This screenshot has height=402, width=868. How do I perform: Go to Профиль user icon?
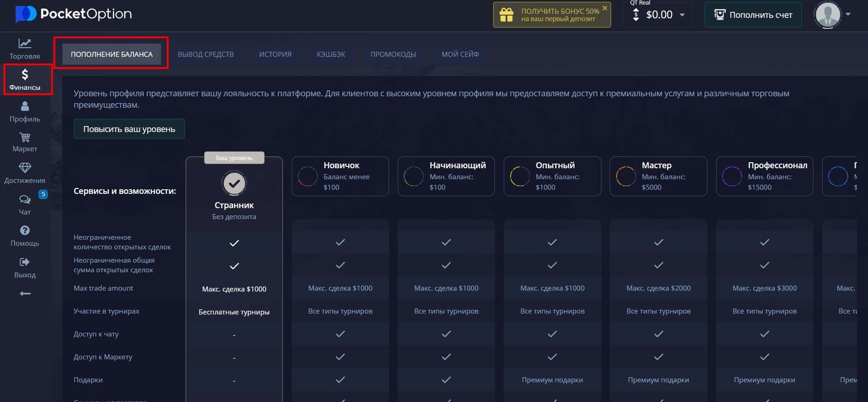pos(25,106)
